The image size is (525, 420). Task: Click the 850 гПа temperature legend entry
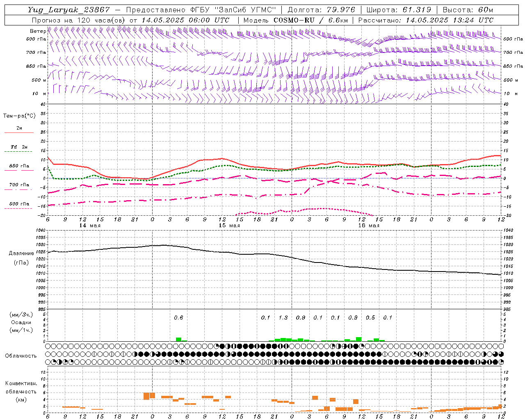[19, 166]
